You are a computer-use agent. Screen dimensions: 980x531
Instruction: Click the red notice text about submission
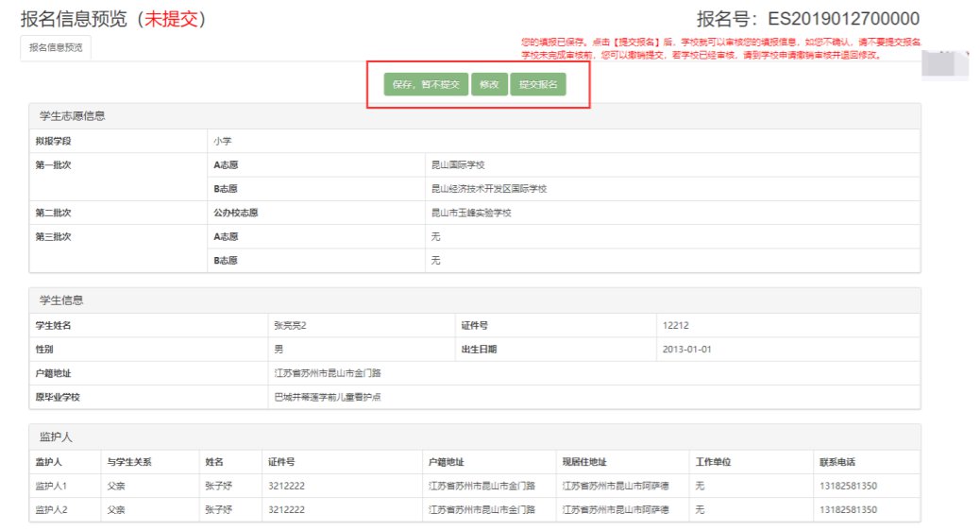(x=719, y=49)
